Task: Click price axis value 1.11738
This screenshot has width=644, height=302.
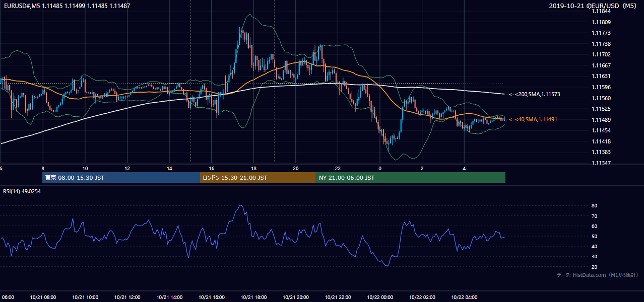Action: 602,44
